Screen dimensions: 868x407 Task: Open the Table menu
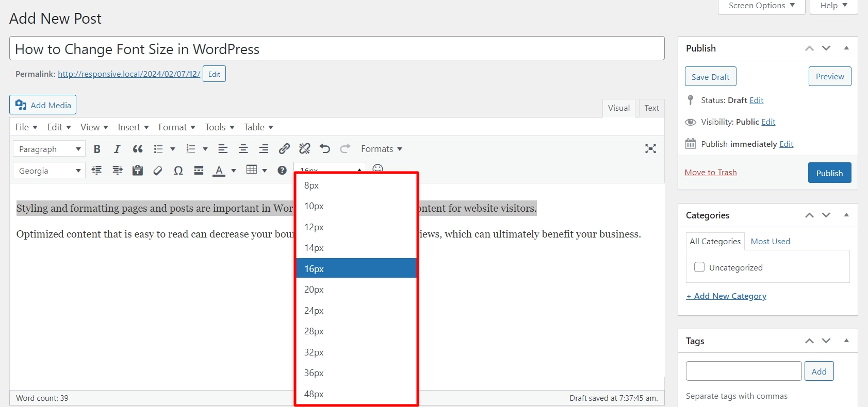[x=258, y=127]
